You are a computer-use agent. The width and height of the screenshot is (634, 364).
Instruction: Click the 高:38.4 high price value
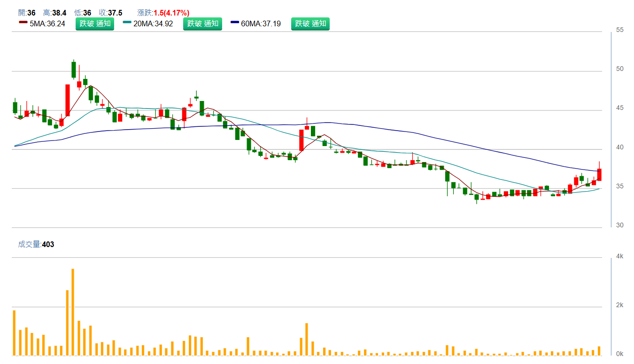point(55,13)
